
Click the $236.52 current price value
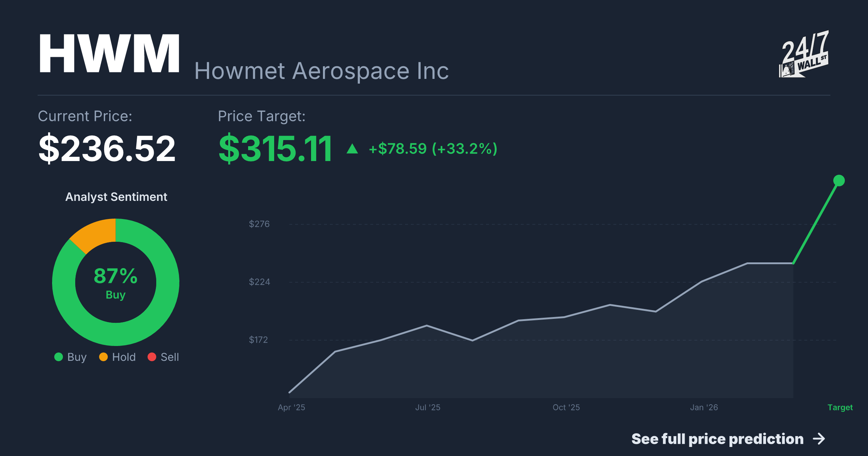107,148
